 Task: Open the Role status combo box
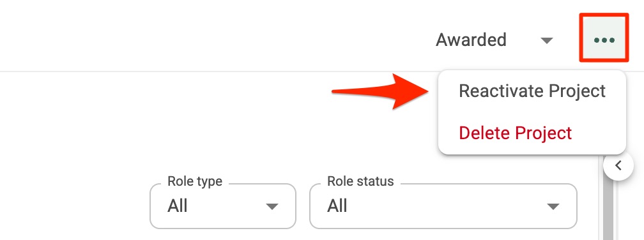(443, 206)
